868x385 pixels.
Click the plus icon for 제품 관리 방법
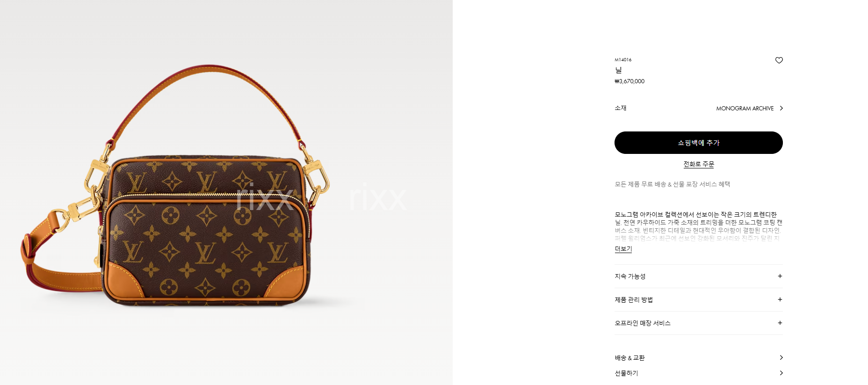click(780, 299)
